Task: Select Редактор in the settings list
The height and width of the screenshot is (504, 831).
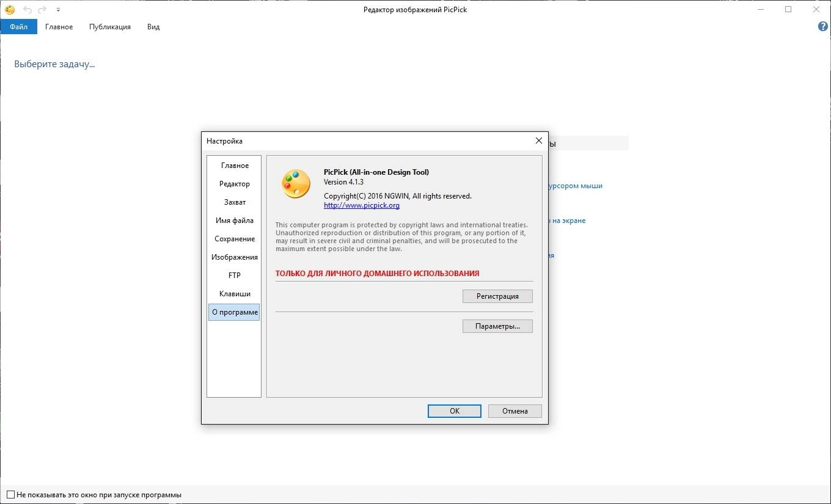Action: coord(235,184)
